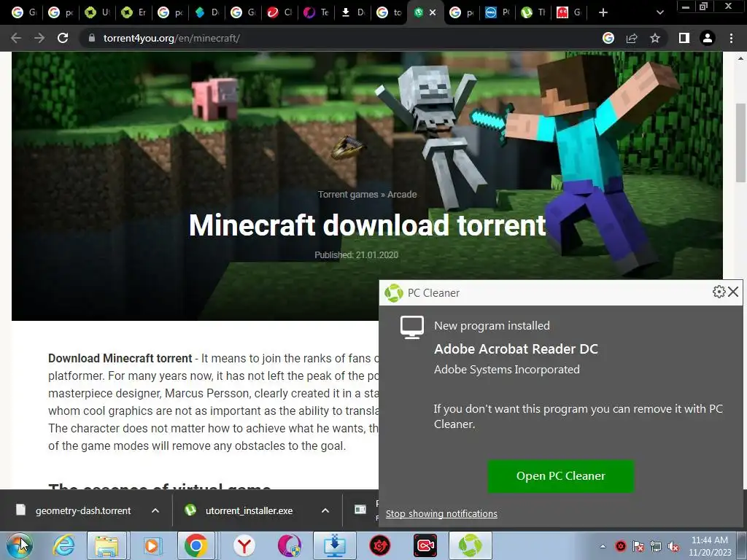Screen dimensions: 747x560
Task: Click the red gear system tray icon
Action: [x=621, y=547]
